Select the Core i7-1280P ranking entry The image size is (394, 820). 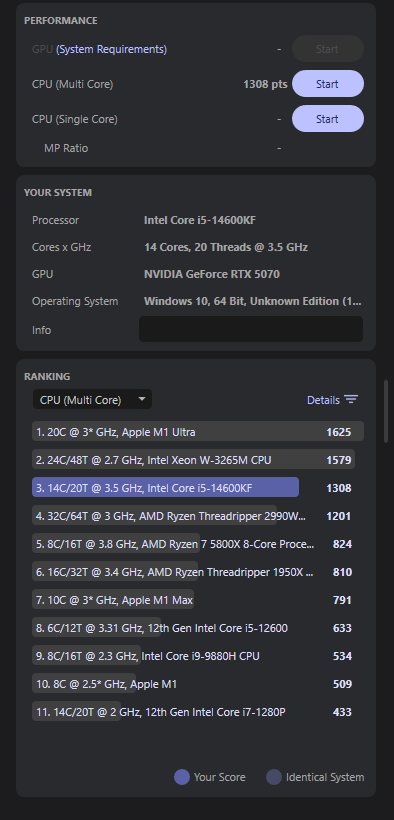pyautogui.click(x=198, y=712)
